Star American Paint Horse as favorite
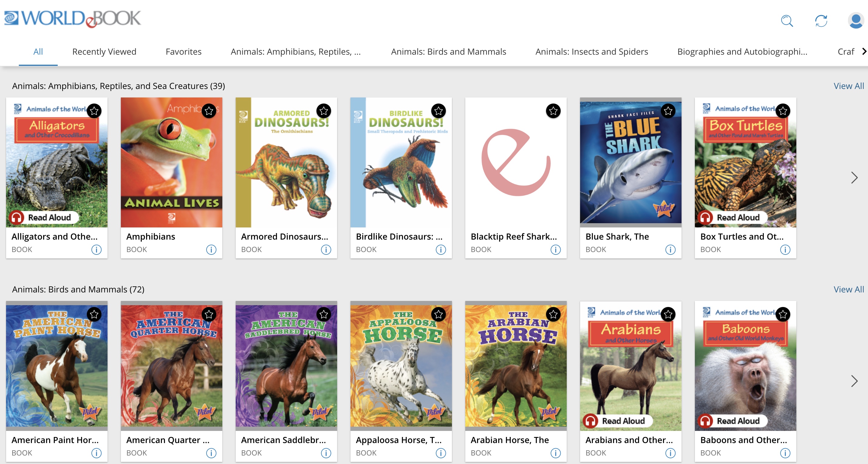 click(94, 314)
